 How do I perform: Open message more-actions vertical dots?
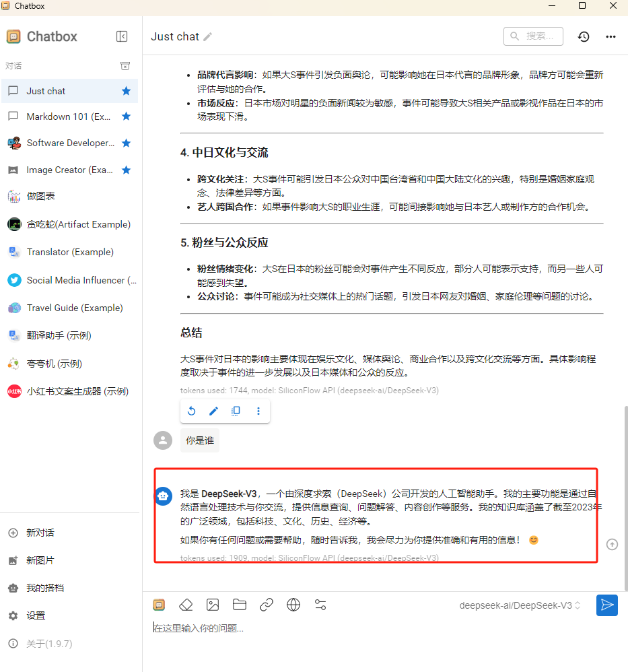pos(258,411)
